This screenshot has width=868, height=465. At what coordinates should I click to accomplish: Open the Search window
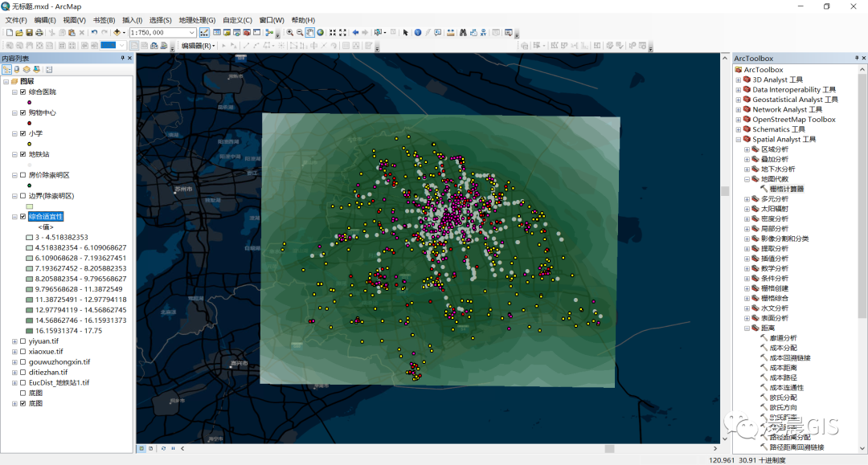[237, 33]
